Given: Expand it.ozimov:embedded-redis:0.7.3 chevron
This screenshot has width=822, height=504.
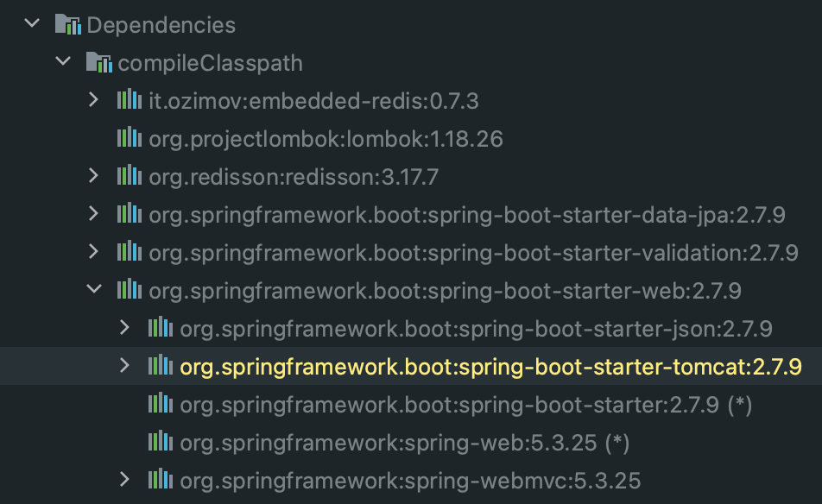Looking at the screenshot, I should 94,99.
